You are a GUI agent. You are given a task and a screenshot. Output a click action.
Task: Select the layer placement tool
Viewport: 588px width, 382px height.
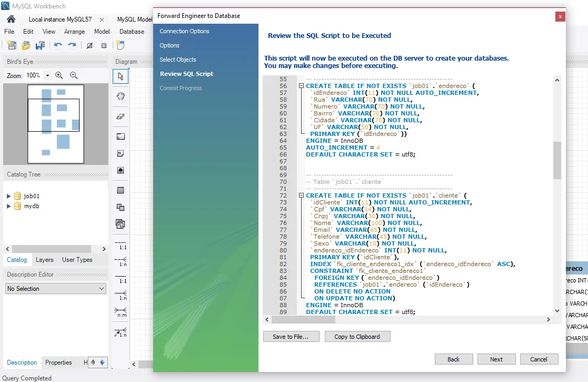(x=121, y=136)
